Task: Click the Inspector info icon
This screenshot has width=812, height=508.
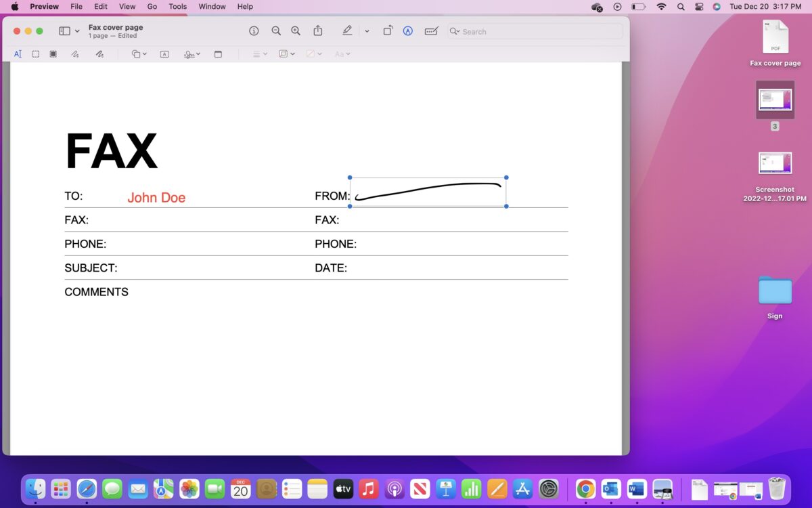Action: pyautogui.click(x=254, y=31)
